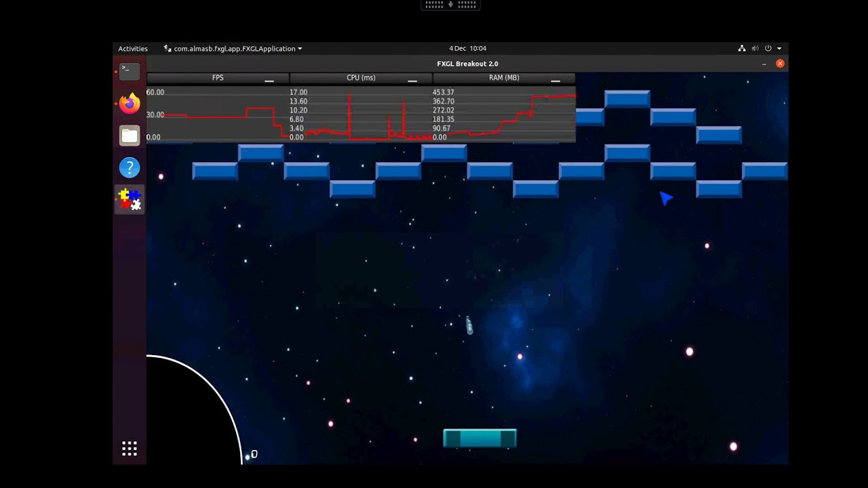Select the FXGL puzzle-pieces dock icon

coord(130,199)
